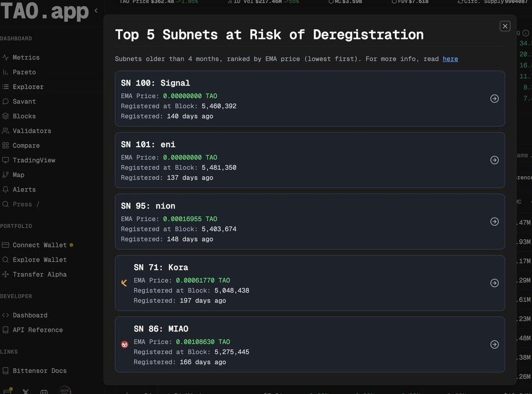
Task: Open Explore Wallet
Action: pos(40,260)
